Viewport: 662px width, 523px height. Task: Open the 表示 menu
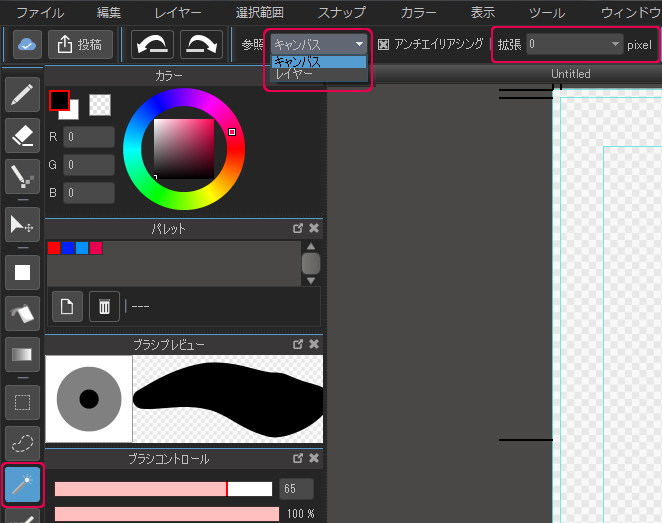pyautogui.click(x=483, y=13)
